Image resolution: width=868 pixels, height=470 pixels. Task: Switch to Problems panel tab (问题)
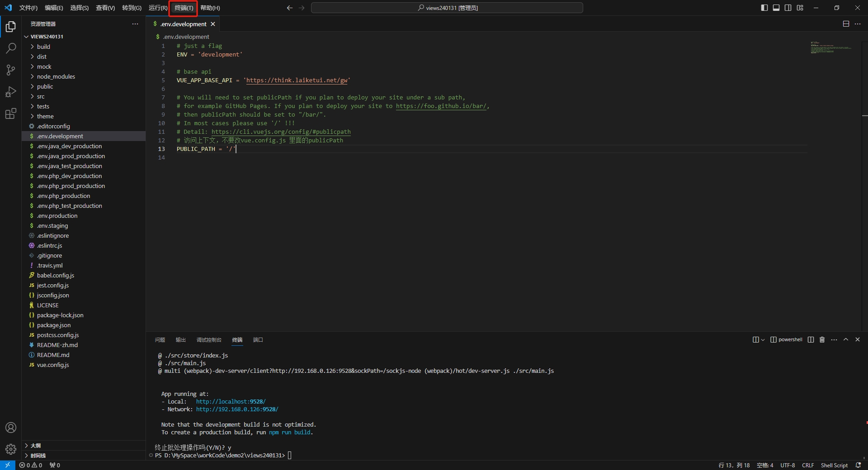tap(160, 340)
